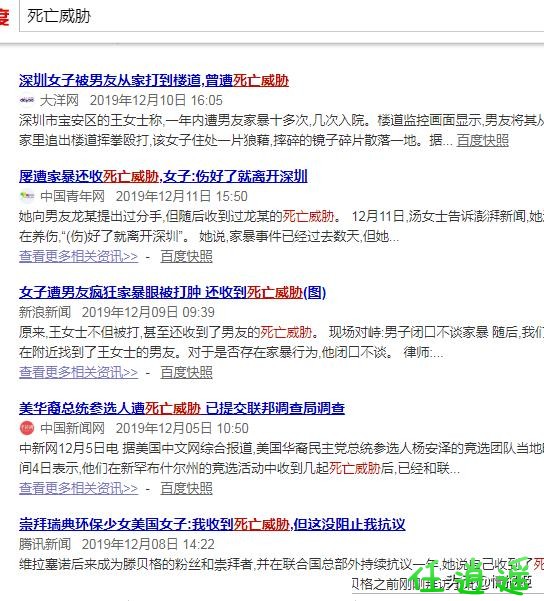Click the 大洋网 source favicon
Image resolution: width=544 pixels, height=601 pixels.
coord(27,100)
